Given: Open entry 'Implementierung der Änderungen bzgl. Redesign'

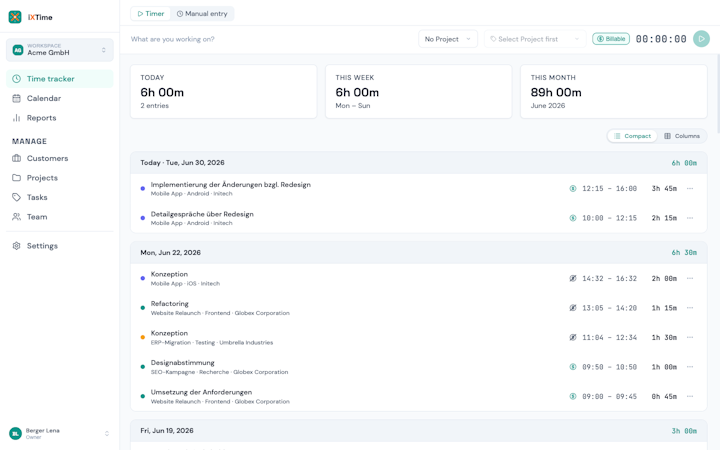Looking at the screenshot, I should click(x=231, y=185).
